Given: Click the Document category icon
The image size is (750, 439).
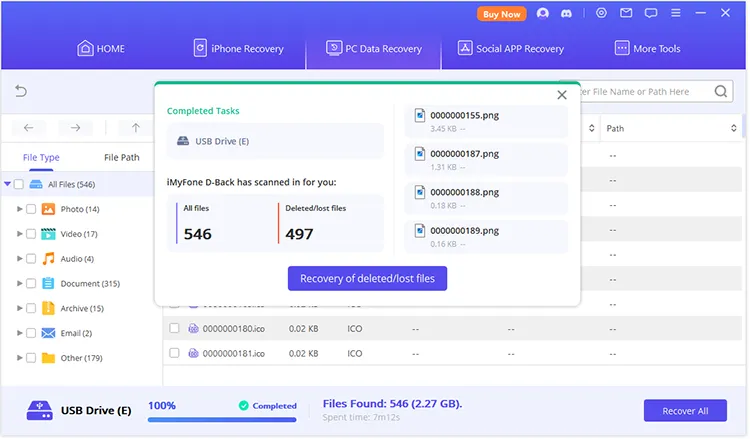Looking at the screenshot, I should (x=48, y=284).
